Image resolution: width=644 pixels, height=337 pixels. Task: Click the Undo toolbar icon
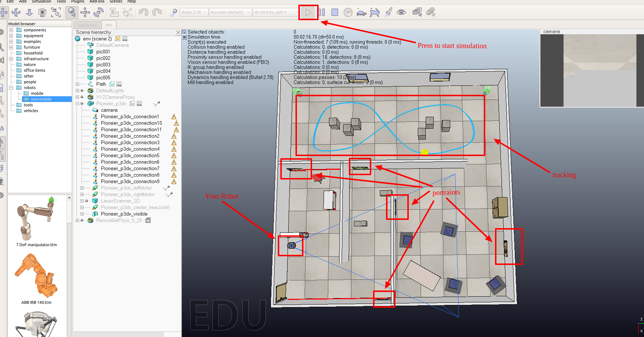(x=143, y=12)
